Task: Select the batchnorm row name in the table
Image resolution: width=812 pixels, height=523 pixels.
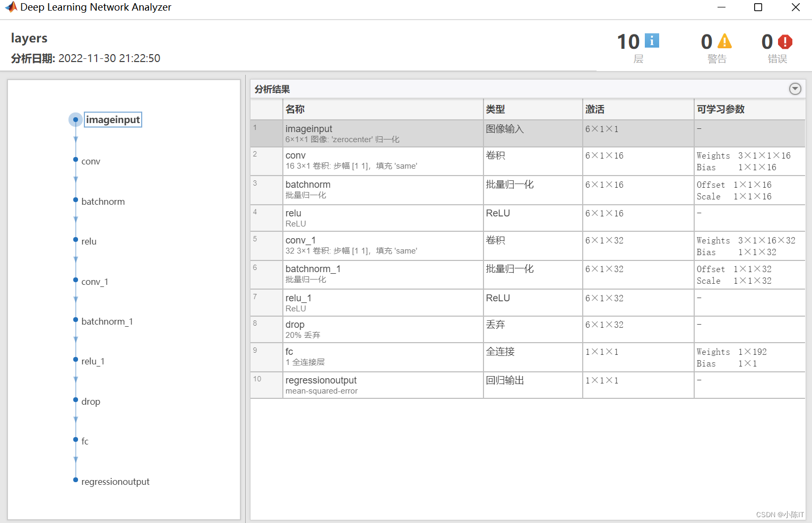Action: click(x=308, y=185)
